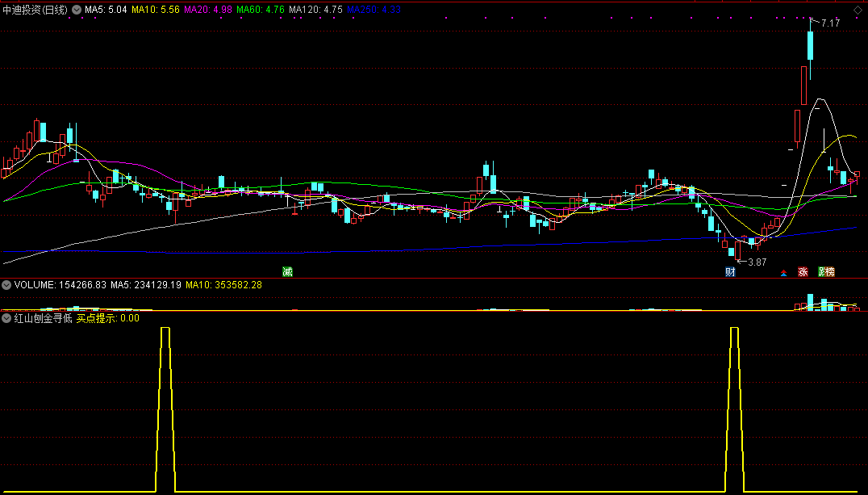
Task: Select the MA120: 4.75 label
Action: [315, 10]
